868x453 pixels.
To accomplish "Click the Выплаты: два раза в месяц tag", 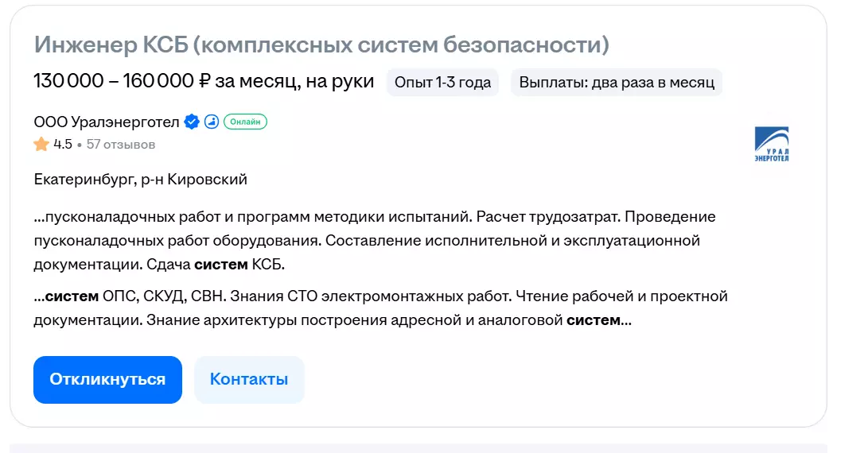I will (617, 82).
